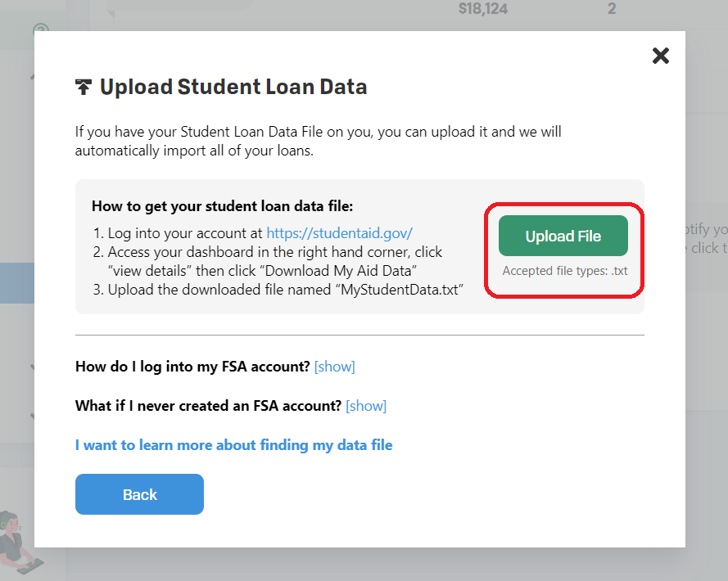The image size is (728, 581).
Task: Click the Download My Aid Data instruction step
Action: 268,262
